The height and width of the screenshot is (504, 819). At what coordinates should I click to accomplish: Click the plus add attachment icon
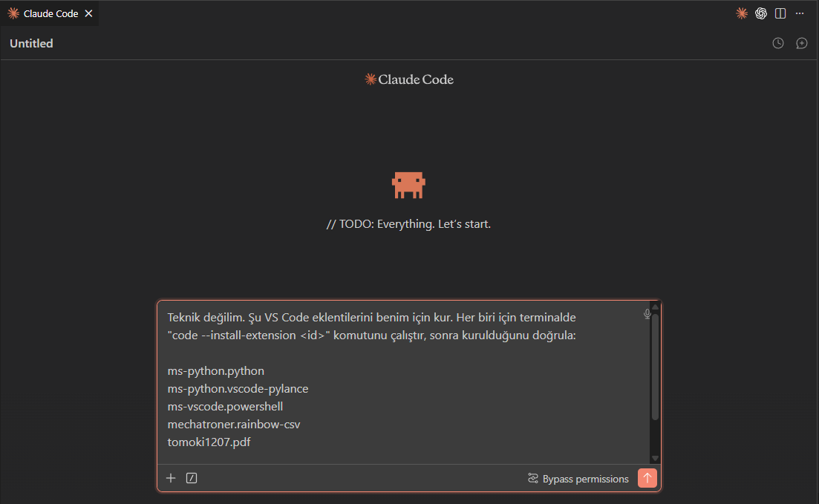[x=171, y=478]
